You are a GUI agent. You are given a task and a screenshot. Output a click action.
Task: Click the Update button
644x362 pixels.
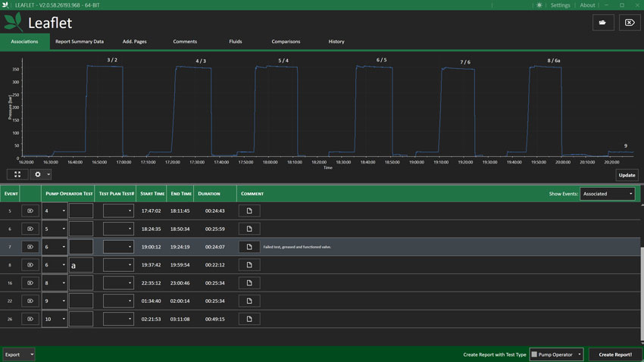pos(627,175)
